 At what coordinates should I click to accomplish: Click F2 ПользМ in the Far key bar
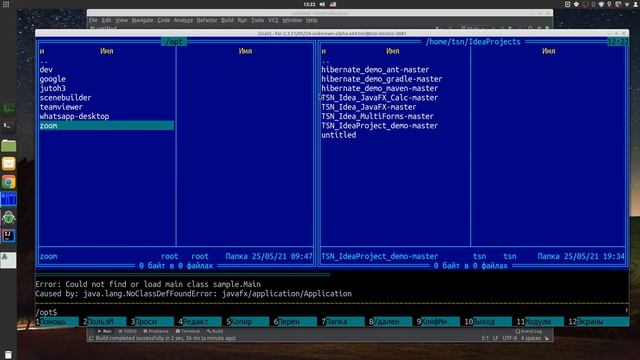pos(104,322)
